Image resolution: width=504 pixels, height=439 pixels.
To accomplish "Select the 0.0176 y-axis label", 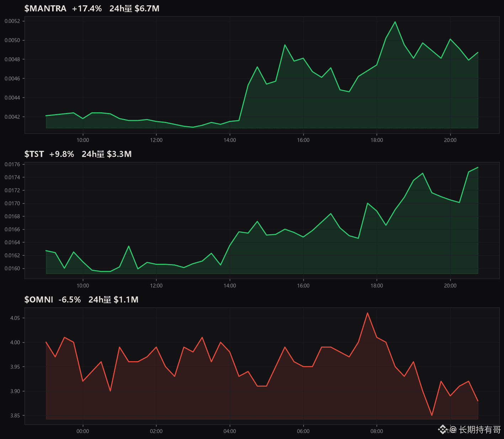I will (x=12, y=164).
